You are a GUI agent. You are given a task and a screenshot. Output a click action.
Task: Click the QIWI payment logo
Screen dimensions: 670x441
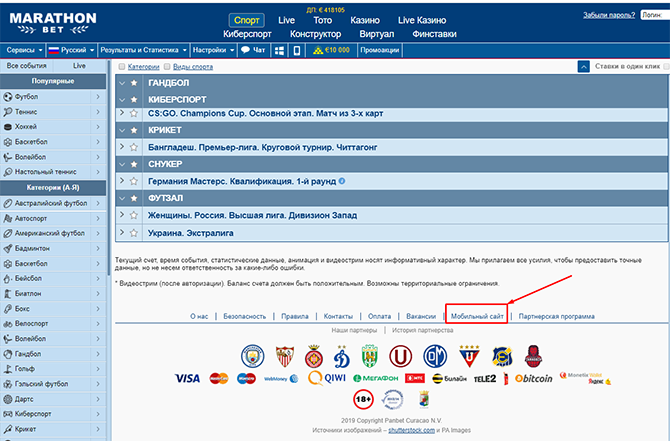coord(328,379)
